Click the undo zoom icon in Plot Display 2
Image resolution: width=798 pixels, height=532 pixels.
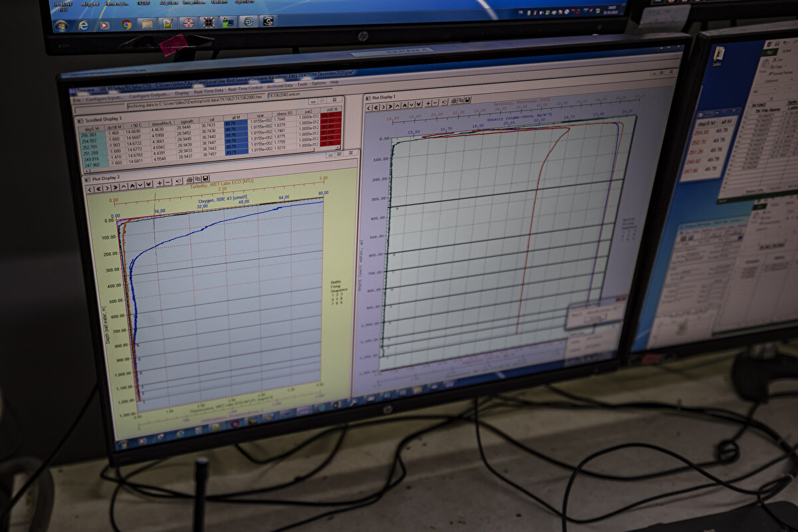[178, 181]
